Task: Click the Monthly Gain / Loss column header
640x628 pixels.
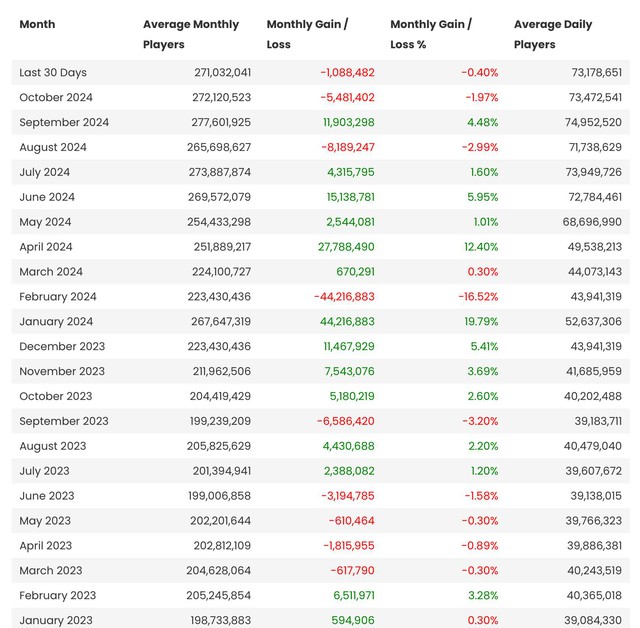Action: (307, 34)
